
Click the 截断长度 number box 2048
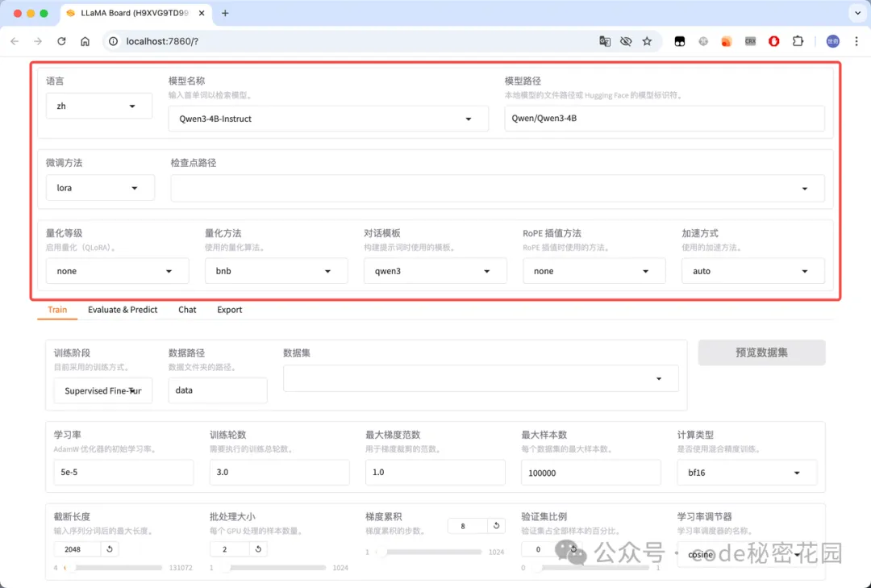[77, 549]
